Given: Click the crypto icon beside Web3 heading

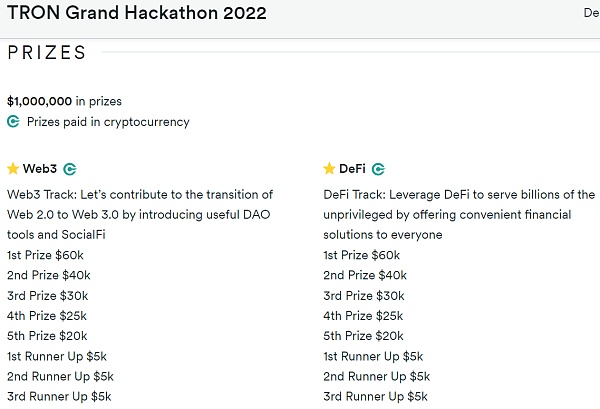Looking at the screenshot, I should [70, 169].
